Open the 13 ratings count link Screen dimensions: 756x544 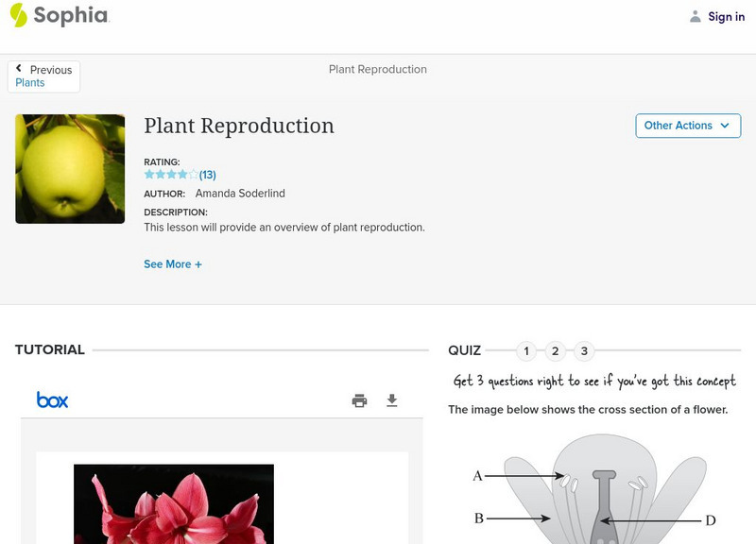coord(208,175)
